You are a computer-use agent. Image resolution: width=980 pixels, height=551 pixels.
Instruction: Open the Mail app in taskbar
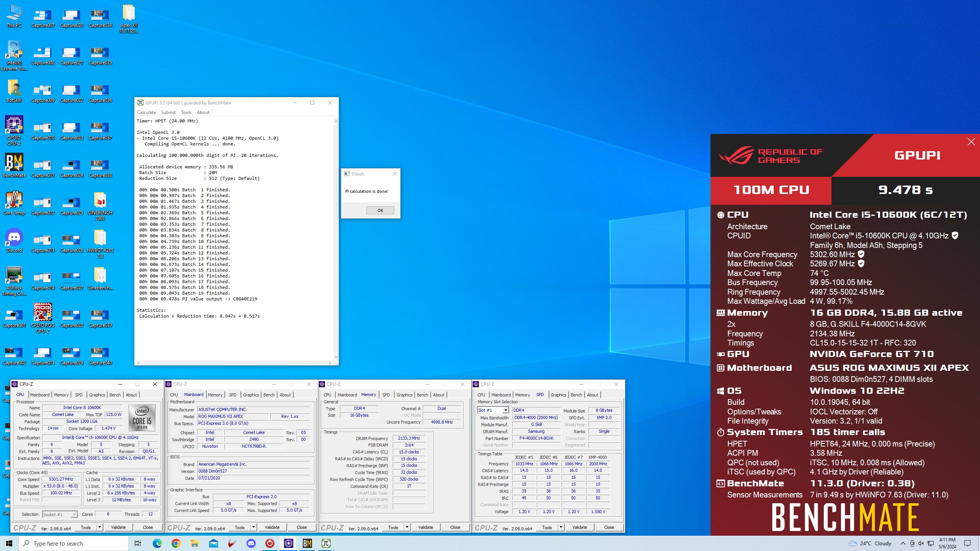pos(214,543)
